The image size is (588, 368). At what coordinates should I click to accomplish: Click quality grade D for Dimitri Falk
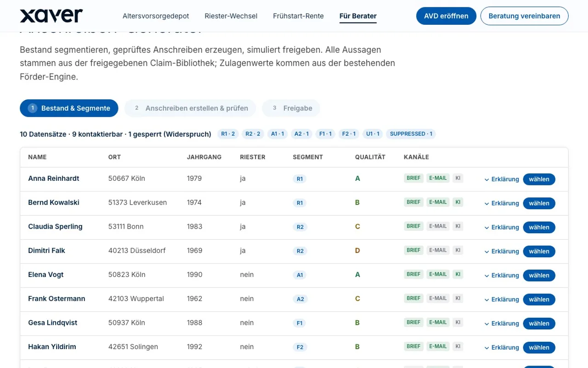pos(357,250)
